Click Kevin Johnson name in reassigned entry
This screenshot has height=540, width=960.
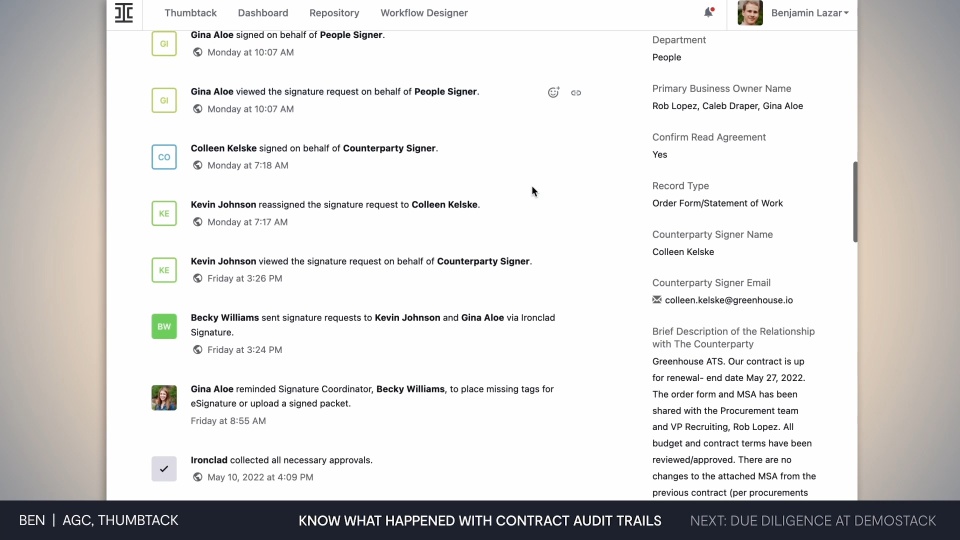223,204
